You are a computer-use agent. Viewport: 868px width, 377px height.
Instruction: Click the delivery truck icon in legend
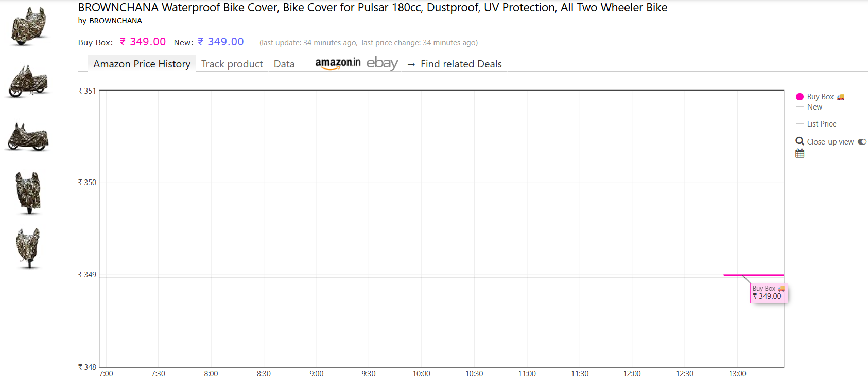click(841, 97)
